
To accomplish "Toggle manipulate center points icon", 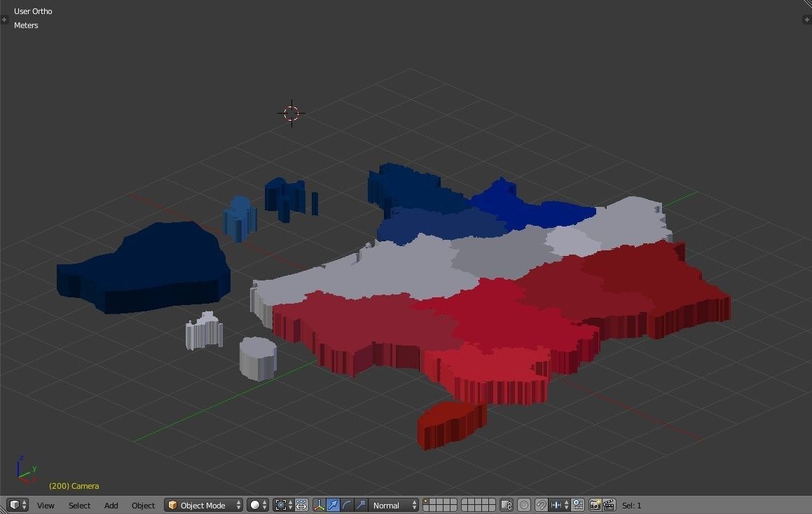I will (302, 505).
